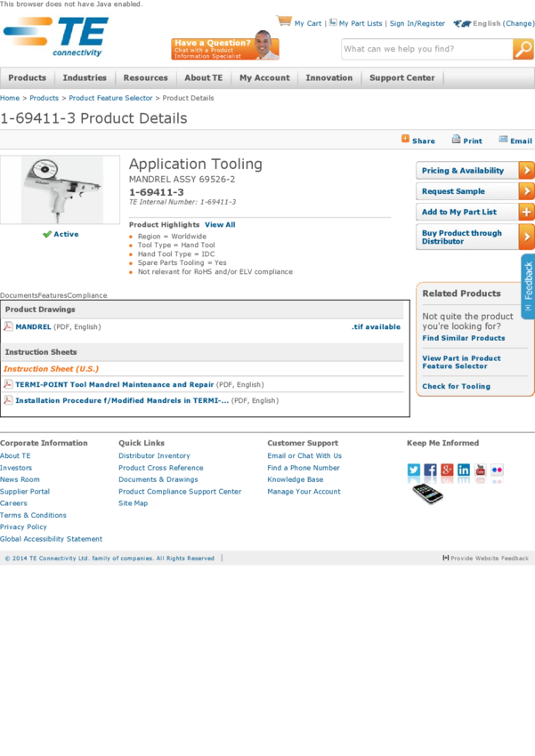535x756 pixels.
Task: Open the MANDREL PDF drawing icon
Action: tap(8, 326)
